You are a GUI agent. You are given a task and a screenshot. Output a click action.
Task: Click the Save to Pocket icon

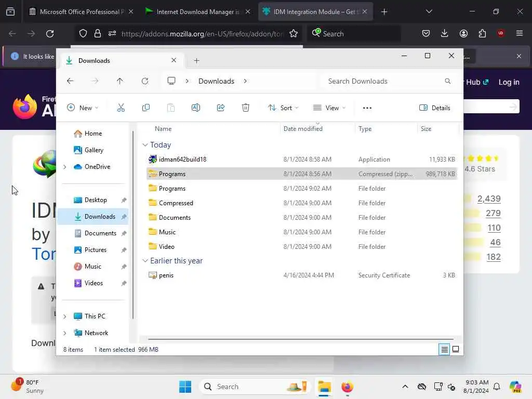tap(426, 33)
